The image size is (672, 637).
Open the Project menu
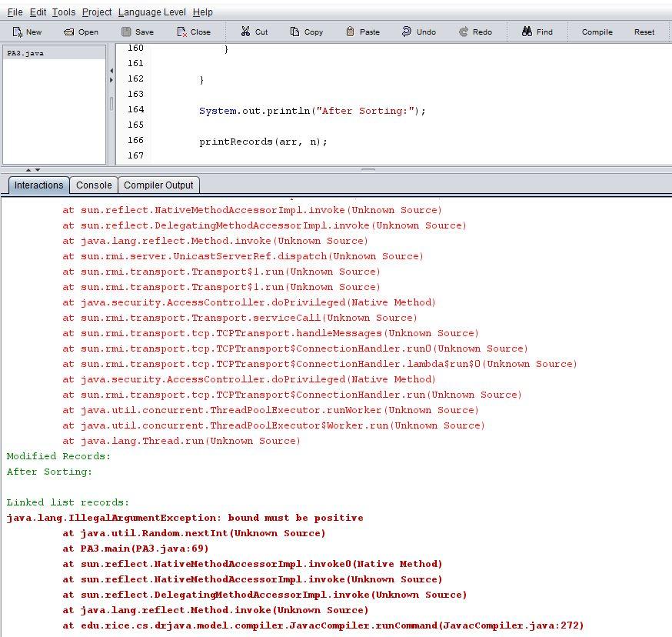click(x=97, y=12)
